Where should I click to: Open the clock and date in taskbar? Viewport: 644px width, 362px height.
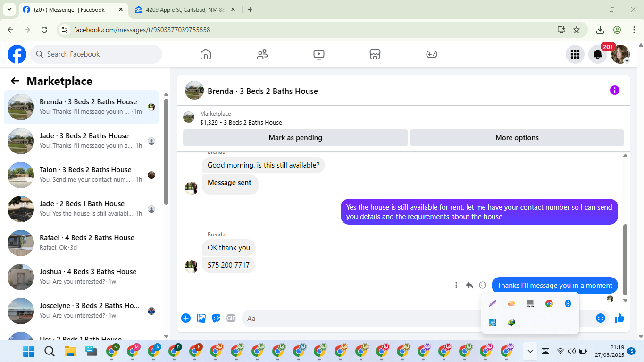coord(610,351)
